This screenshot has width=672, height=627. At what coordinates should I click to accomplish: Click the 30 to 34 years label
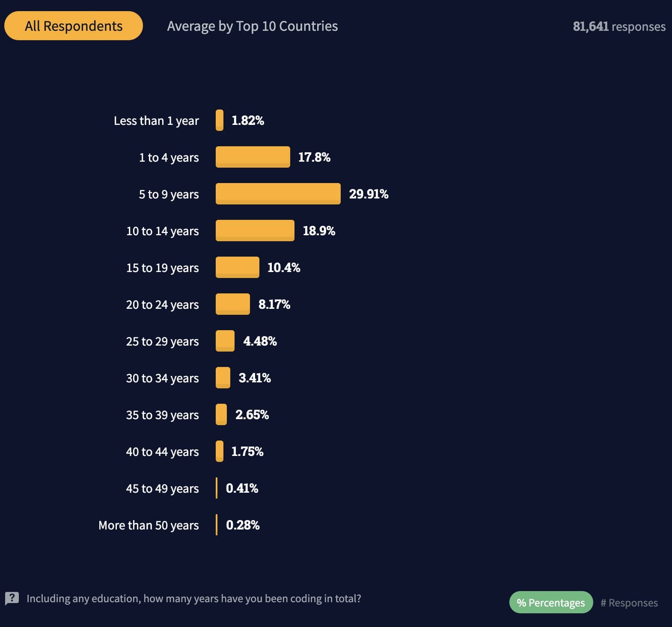pos(162,378)
